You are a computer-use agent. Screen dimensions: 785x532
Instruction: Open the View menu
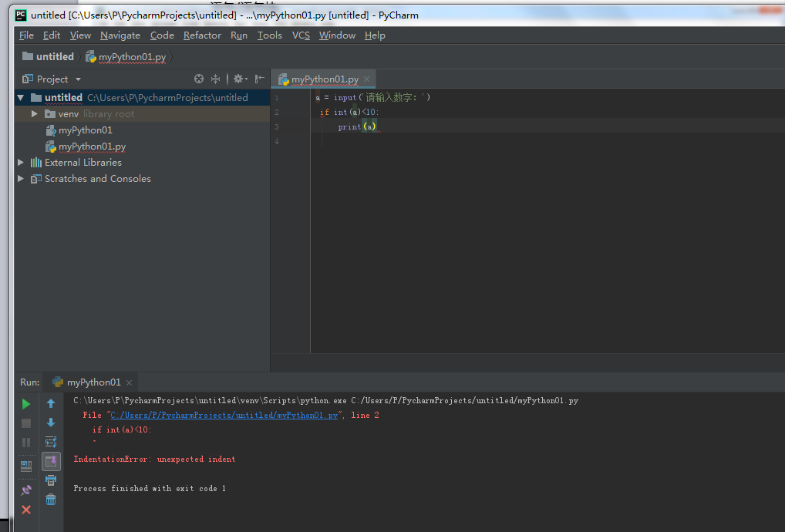(80, 35)
